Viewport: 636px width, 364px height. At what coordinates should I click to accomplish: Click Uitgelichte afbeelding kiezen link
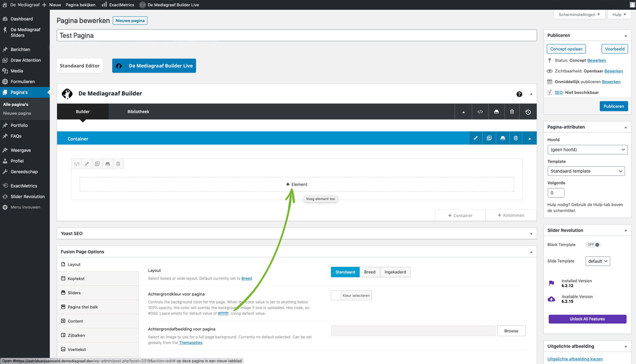tap(575, 359)
